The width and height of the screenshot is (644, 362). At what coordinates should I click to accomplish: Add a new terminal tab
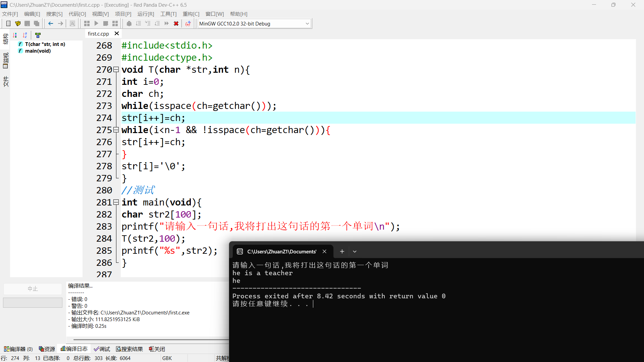click(x=342, y=251)
